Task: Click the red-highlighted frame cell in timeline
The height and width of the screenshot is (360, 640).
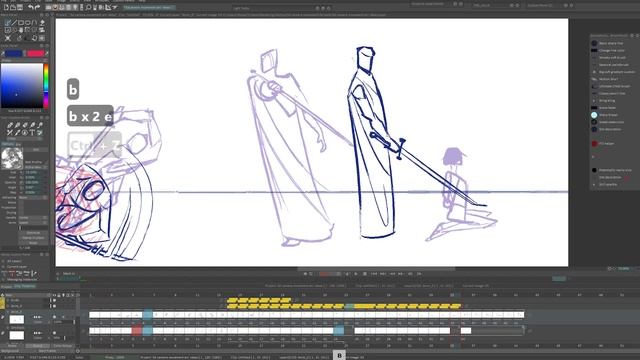Action: pos(136,330)
